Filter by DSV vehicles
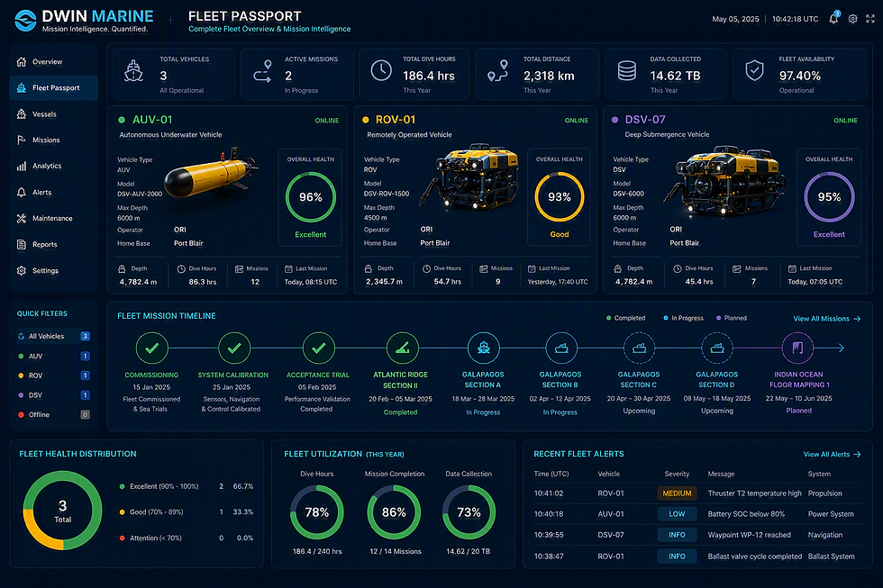The height and width of the screenshot is (588, 883). click(53, 395)
